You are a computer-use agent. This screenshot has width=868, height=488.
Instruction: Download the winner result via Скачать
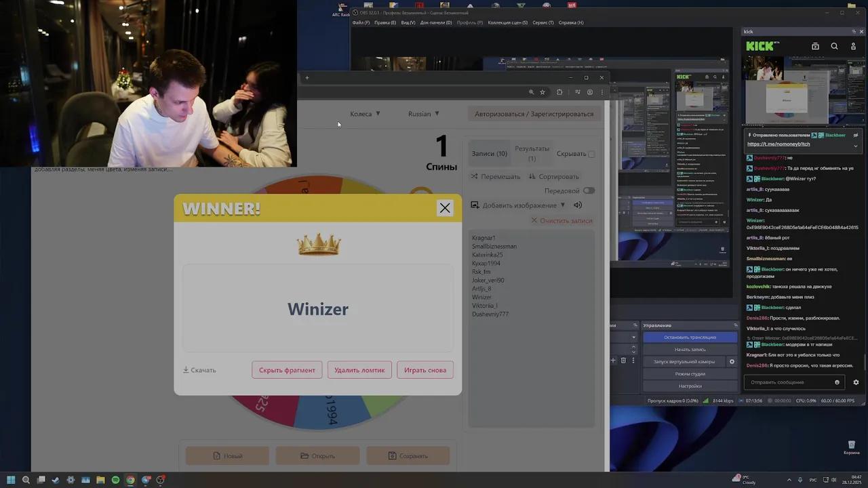pyautogui.click(x=199, y=370)
